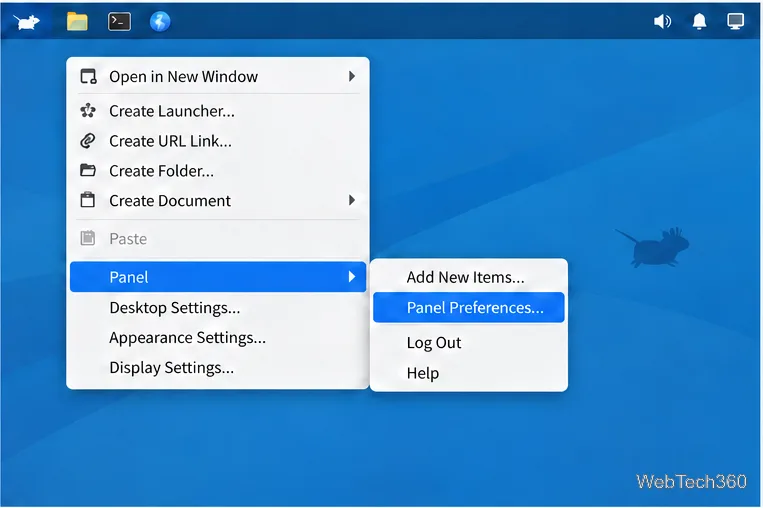Click the Create Launcher icon
The width and height of the screenshot is (763, 508).
tap(88, 111)
